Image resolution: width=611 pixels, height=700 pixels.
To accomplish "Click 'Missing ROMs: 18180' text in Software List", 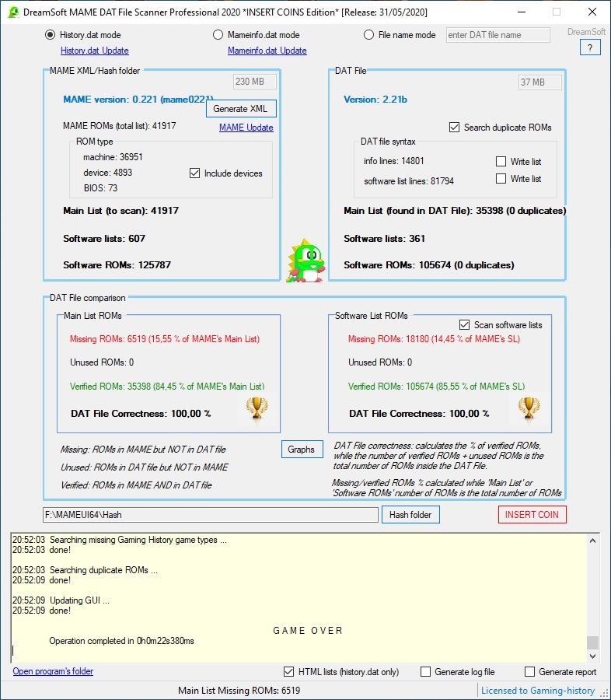I will click(x=389, y=339).
